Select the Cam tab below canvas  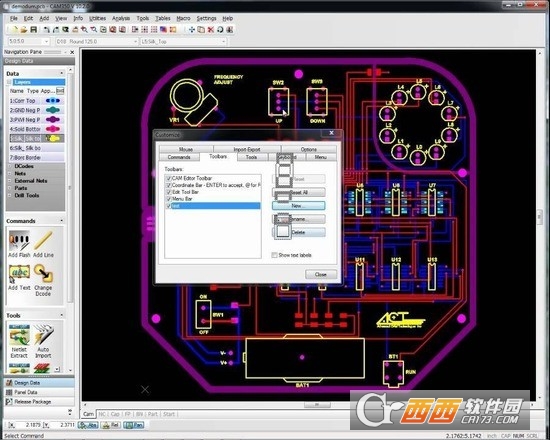click(x=88, y=414)
